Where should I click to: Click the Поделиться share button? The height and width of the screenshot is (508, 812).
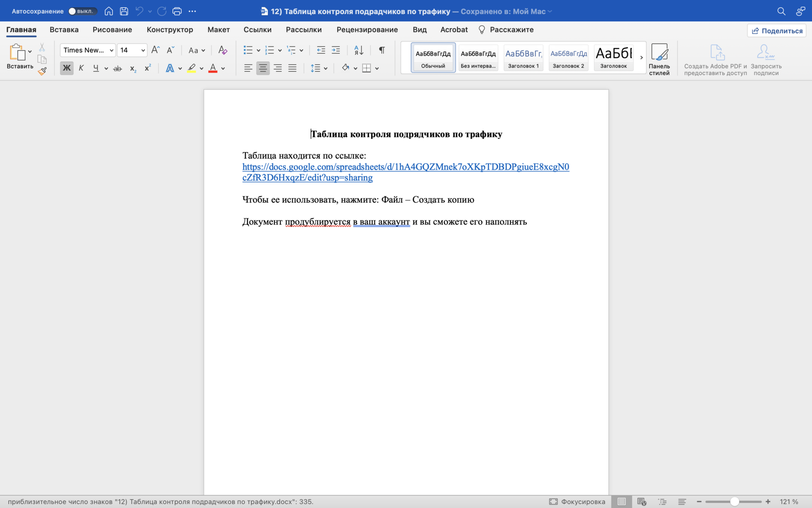[777, 30]
